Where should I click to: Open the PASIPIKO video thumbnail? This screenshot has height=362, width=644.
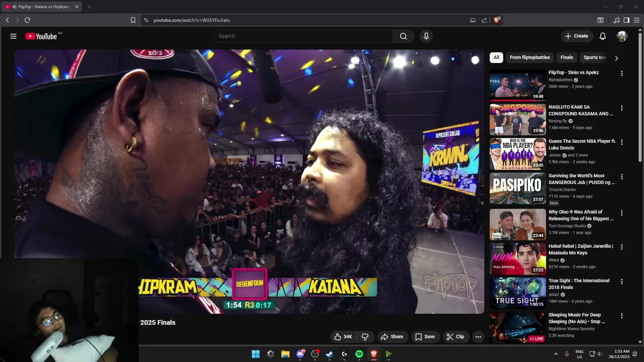518,189
